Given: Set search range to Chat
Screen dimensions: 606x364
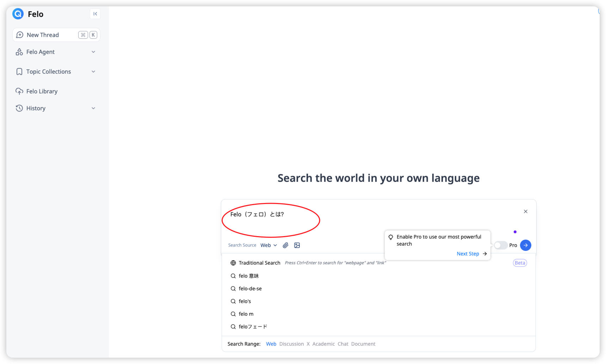Looking at the screenshot, I should (343, 344).
